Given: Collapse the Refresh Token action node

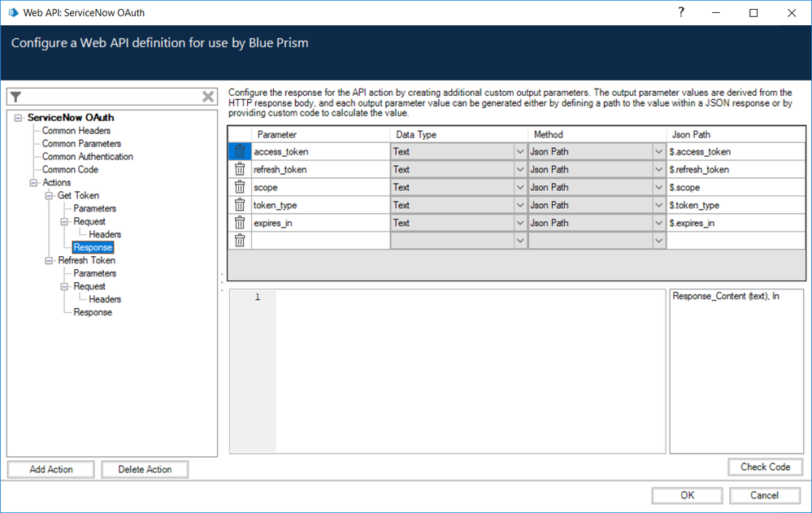Looking at the screenshot, I should pos(49,261).
